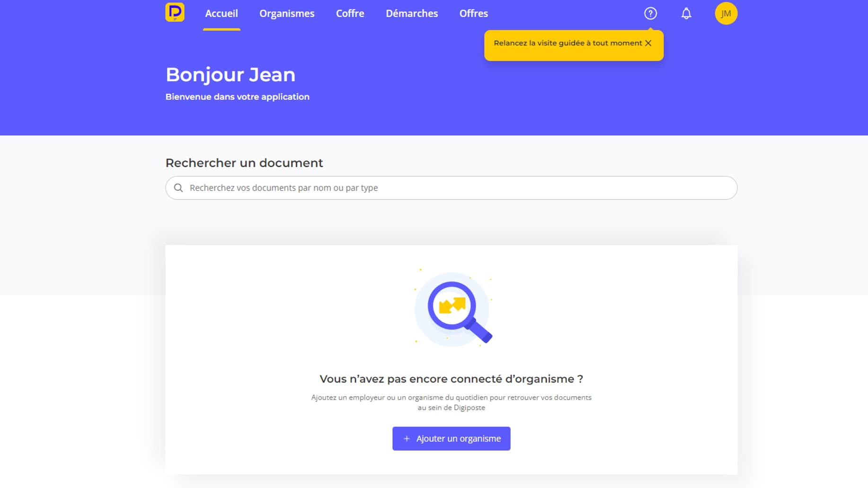The height and width of the screenshot is (488, 868).
Task: Go to the Accueil tab
Action: coord(221,14)
